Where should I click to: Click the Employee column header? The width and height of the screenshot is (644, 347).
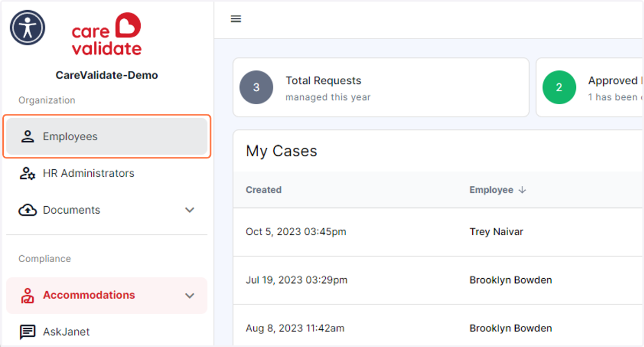tap(492, 190)
